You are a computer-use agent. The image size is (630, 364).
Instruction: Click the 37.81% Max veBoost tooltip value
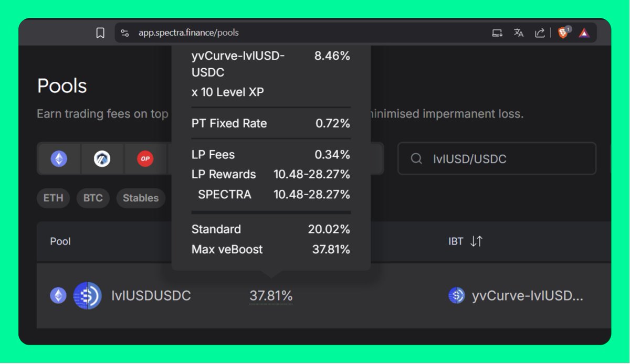(331, 250)
